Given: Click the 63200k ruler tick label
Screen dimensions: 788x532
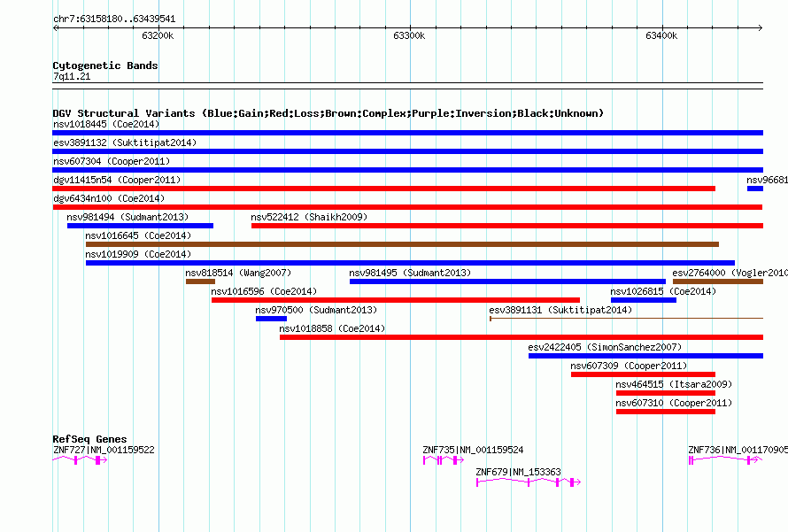Looking at the screenshot, I should click(x=158, y=35).
